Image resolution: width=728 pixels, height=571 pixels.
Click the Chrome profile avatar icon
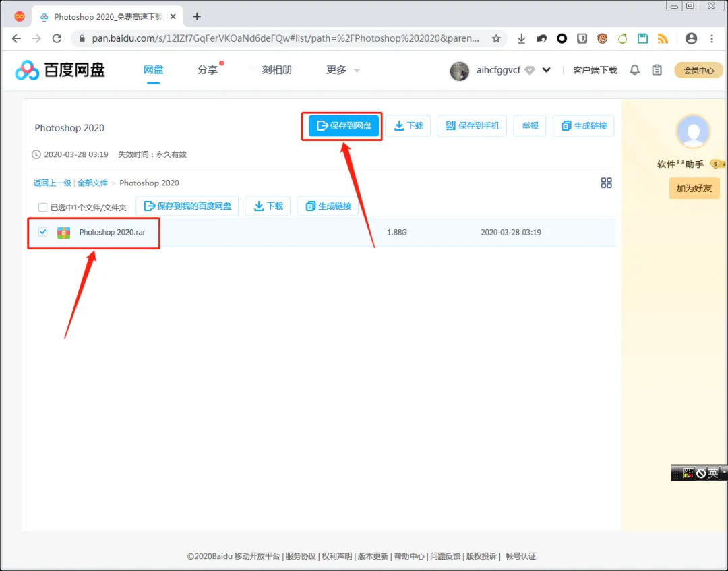pyautogui.click(x=691, y=38)
